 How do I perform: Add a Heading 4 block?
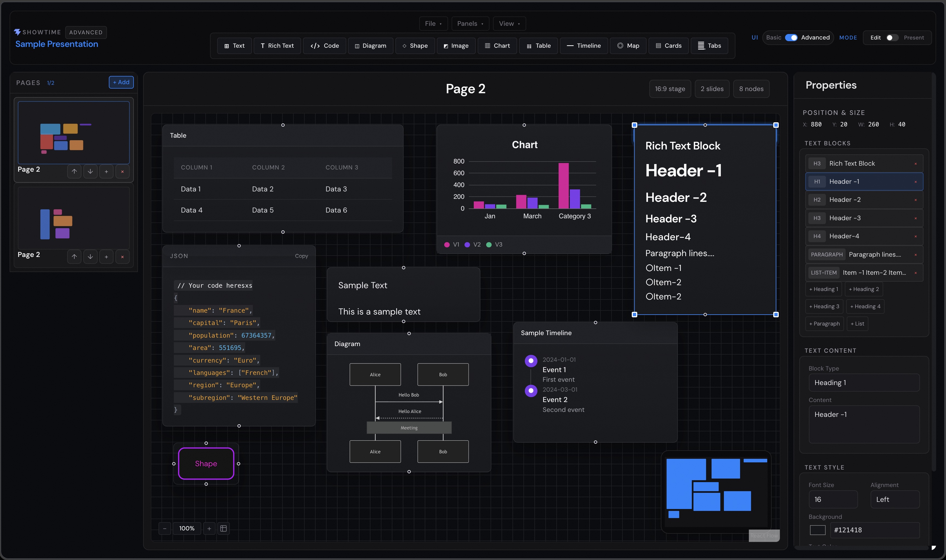coord(865,306)
